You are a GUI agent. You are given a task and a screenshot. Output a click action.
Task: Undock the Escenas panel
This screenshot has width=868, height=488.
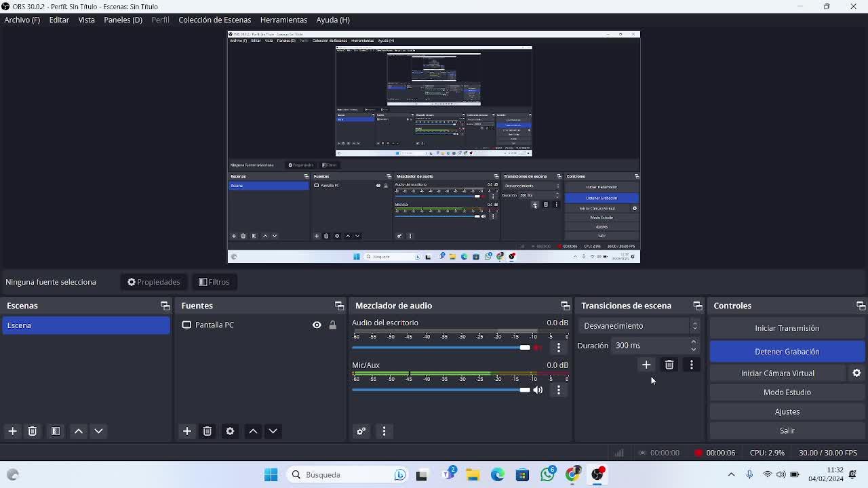pos(165,306)
